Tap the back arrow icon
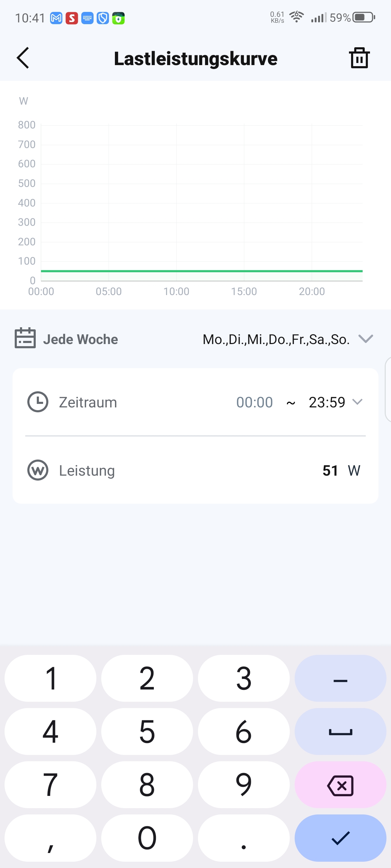 coord(23,58)
